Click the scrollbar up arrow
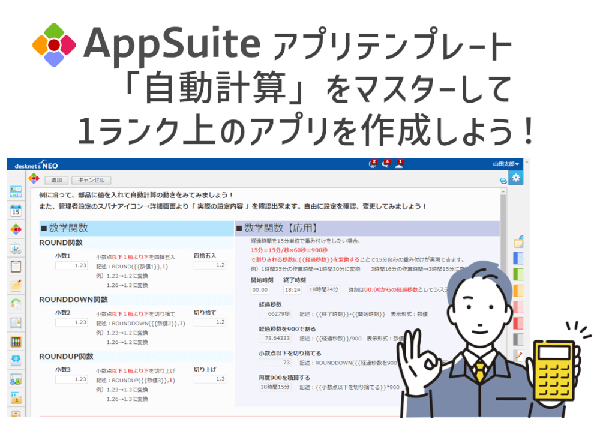600x428 pixels. 503,191
